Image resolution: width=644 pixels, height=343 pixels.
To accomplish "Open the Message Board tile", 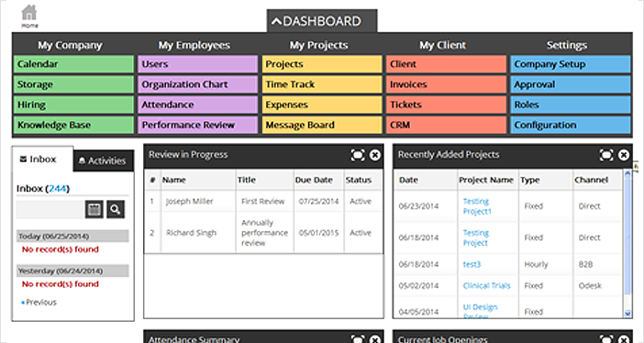I will 322,125.
